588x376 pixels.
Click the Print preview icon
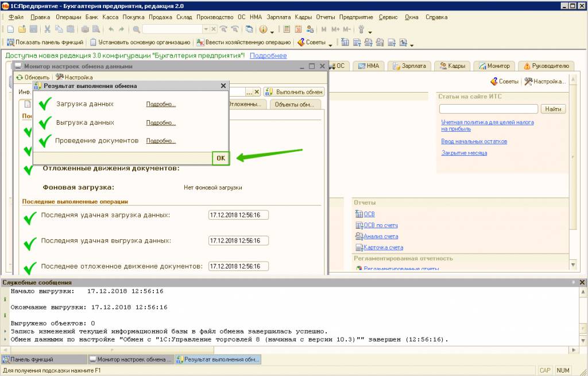click(x=96, y=29)
